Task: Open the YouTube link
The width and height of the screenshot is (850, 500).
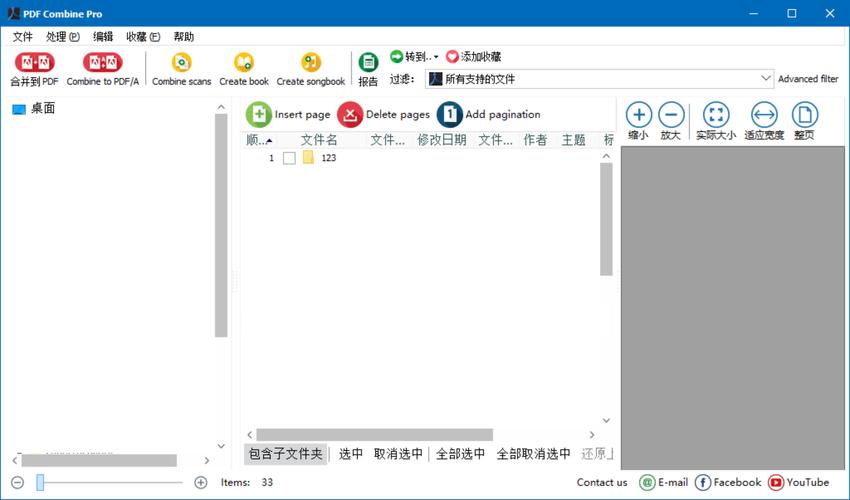Action: (x=799, y=482)
